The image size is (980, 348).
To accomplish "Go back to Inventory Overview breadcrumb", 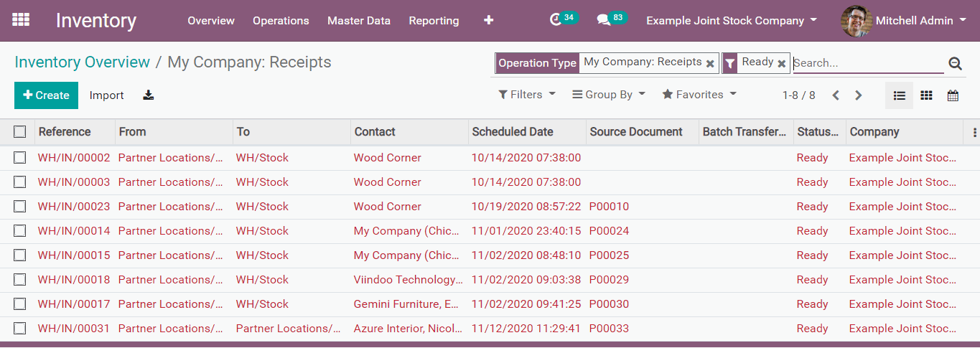I will coord(82,62).
